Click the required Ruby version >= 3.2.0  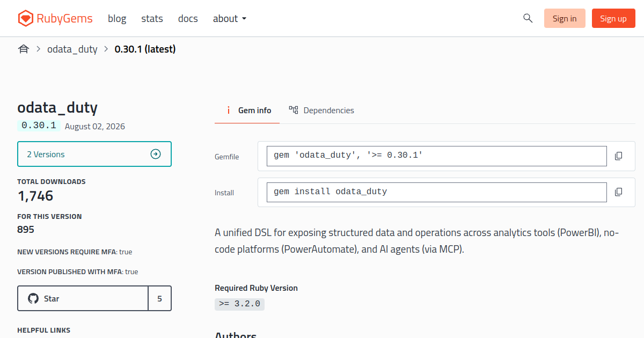(239, 304)
